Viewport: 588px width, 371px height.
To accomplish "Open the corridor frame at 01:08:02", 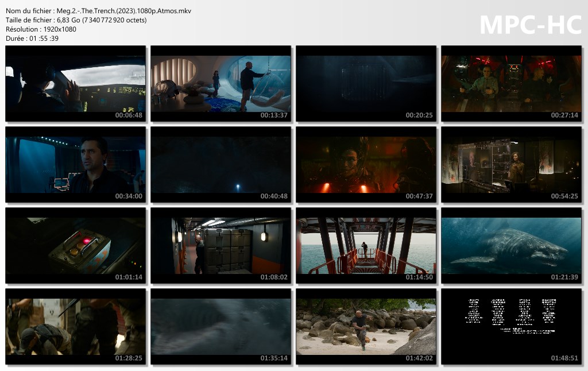I will click(220, 245).
